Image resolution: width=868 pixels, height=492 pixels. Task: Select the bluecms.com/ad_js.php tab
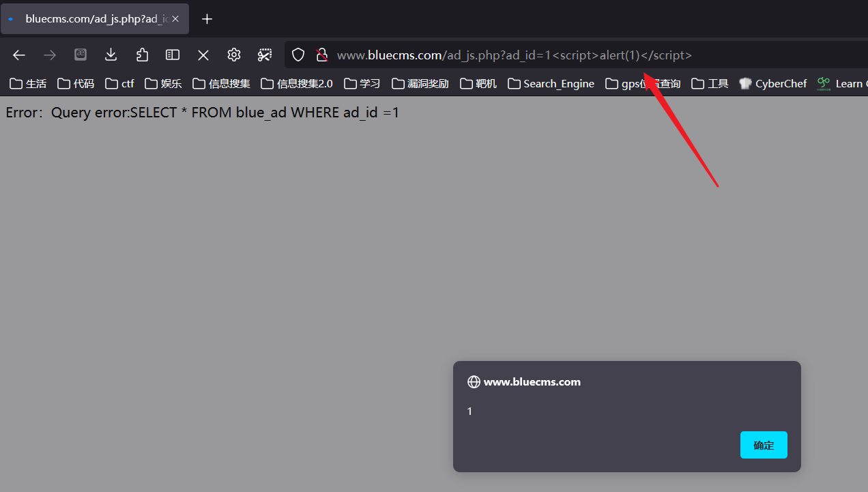click(95, 19)
